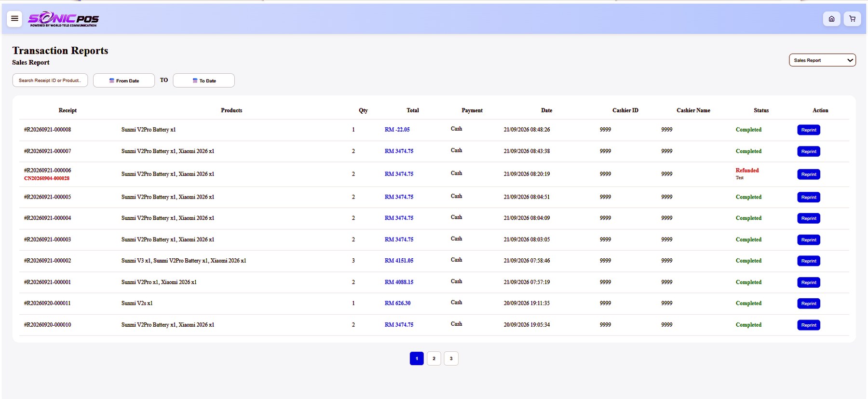Click products starting with Sunmi V3 x1
The image size is (868, 399).
pyautogui.click(x=184, y=261)
